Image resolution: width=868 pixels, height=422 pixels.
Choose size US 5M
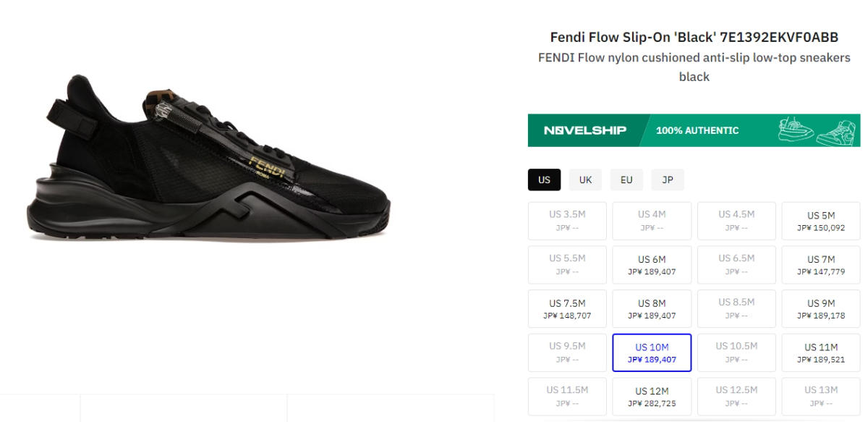point(821,221)
